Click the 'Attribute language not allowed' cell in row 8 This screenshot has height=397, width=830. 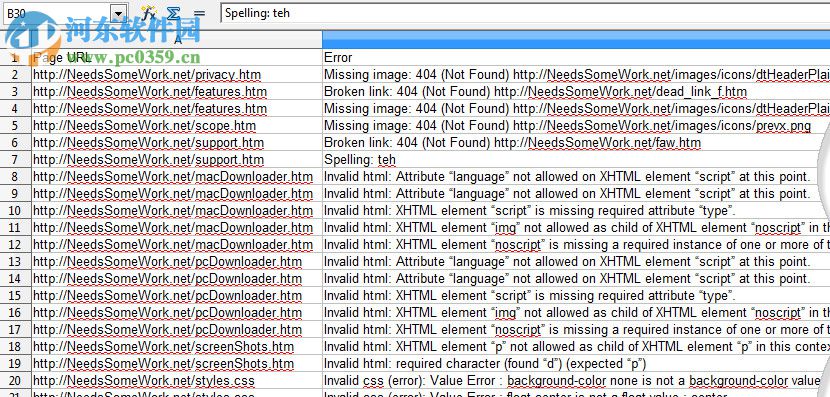[x=576, y=176]
